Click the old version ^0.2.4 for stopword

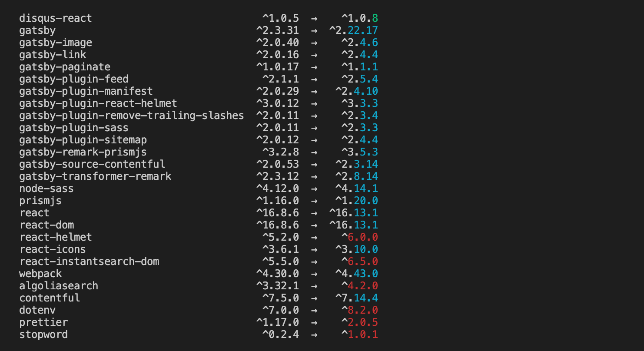[281, 334]
